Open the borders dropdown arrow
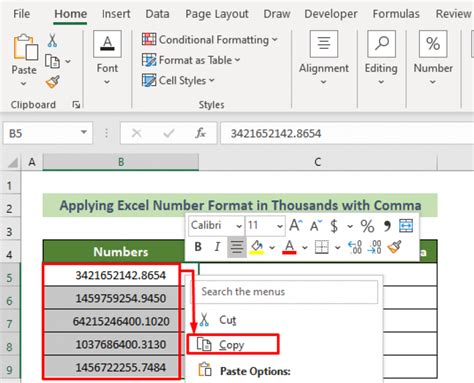Image resolution: width=474 pixels, height=383 pixels. tap(338, 248)
